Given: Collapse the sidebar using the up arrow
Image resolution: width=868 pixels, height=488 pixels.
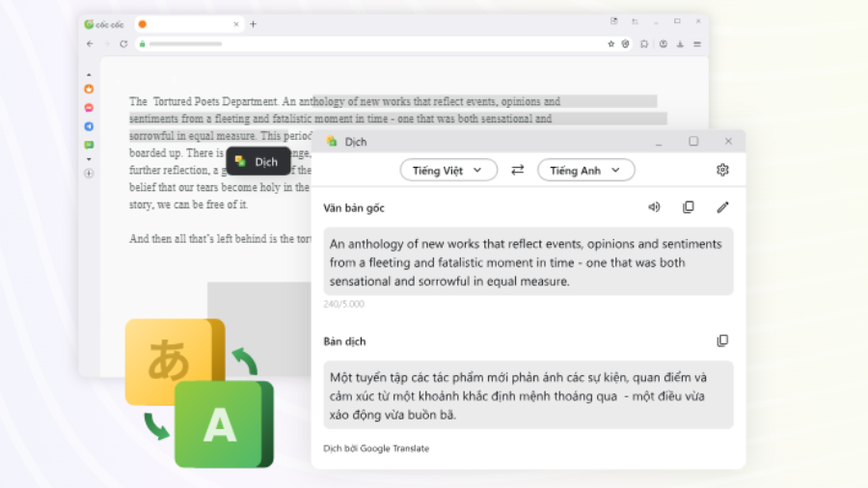Looking at the screenshot, I should tap(90, 74).
